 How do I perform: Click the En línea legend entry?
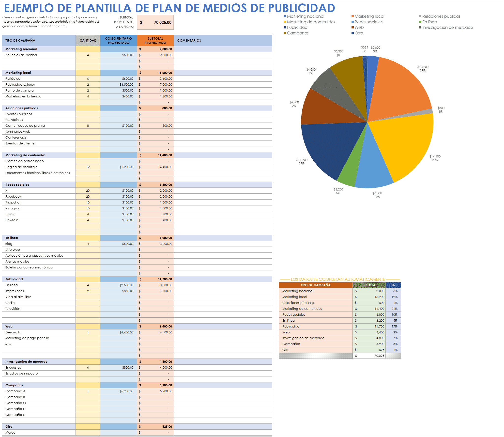coord(428,22)
